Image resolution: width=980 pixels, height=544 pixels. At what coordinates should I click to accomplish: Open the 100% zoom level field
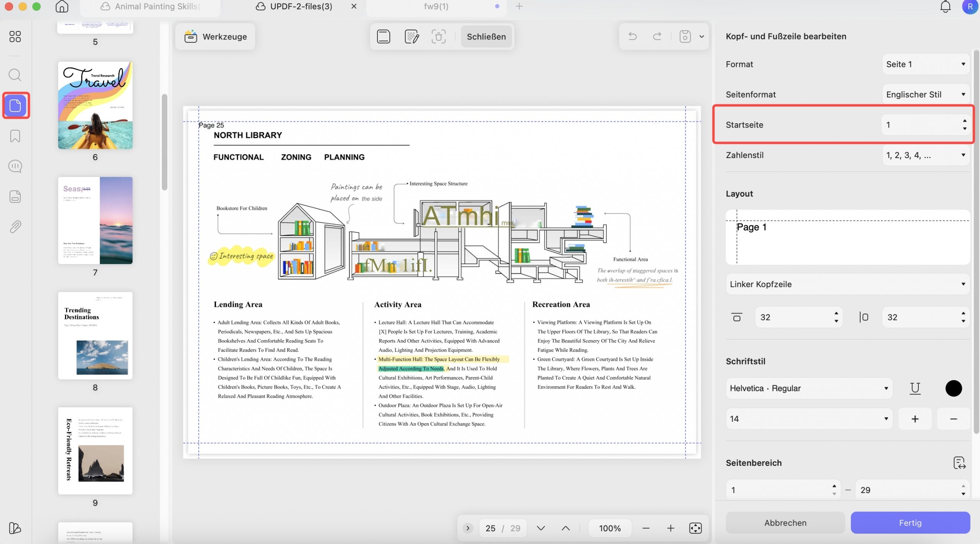610,528
